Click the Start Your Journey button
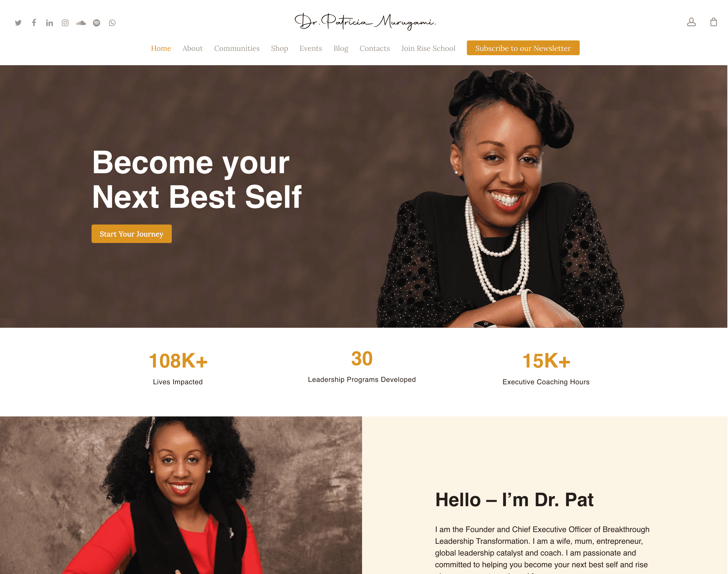 pos(132,234)
